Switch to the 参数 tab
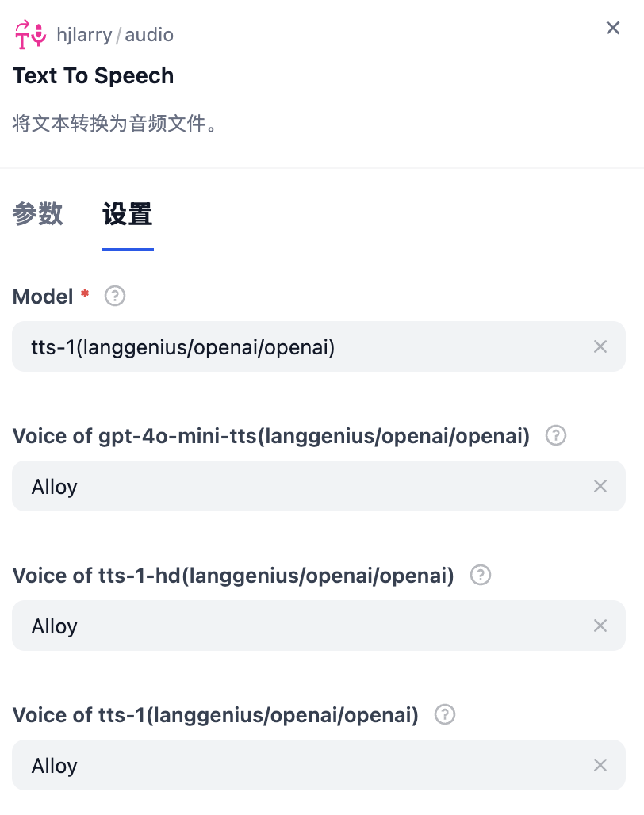The image size is (644, 815). click(x=37, y=215)
